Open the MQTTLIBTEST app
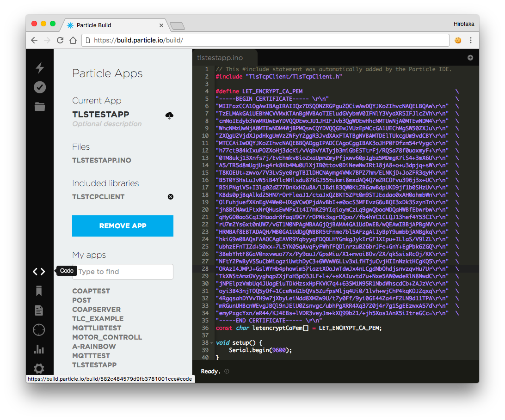505x420 pixels. point(97,328)
